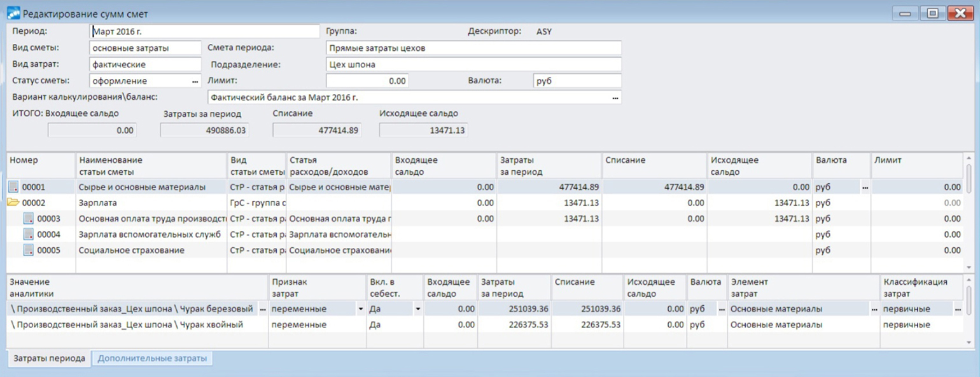Click the Наименование статьи сметы column header
This screenshot has height=377, width=980.
tap(151, 166)
